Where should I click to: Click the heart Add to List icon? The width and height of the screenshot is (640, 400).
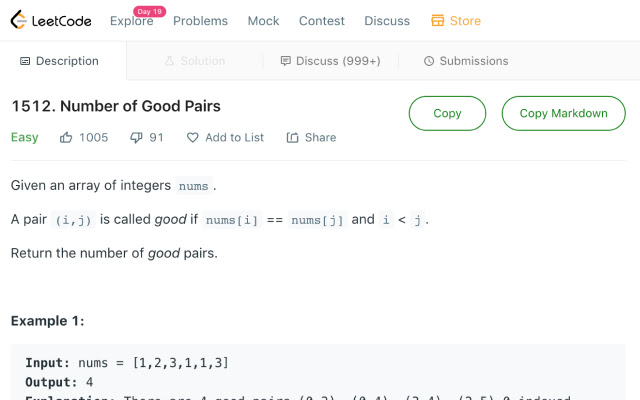pos(193,138)
